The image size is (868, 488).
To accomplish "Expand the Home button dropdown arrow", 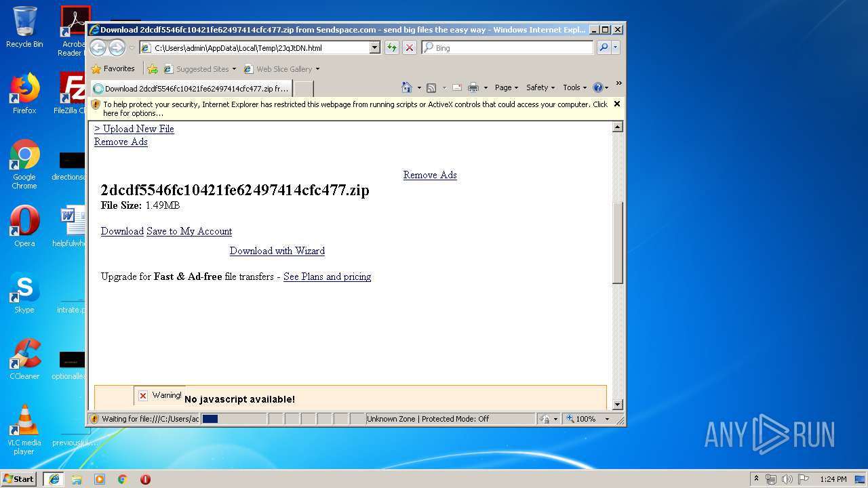I will (419, 87).
